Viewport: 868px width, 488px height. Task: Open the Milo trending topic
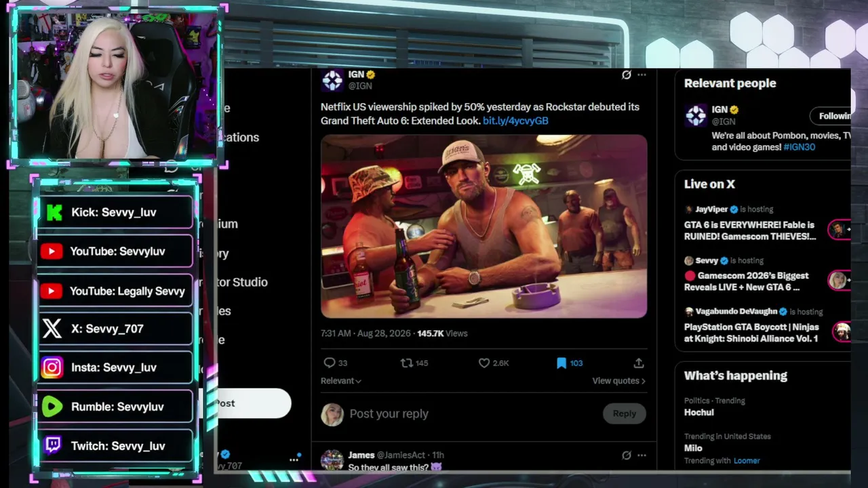pyautogui.click(x=693, y=448)
